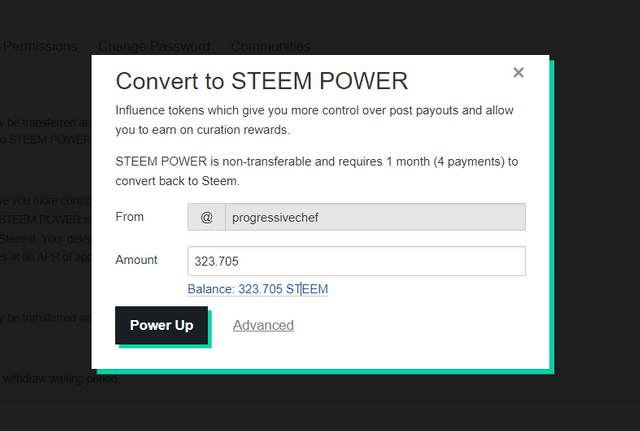This screenshot has width=640, height=431.
Task: Click the Convert to STEEM POWER heading
Action: (x=262, y=81)
